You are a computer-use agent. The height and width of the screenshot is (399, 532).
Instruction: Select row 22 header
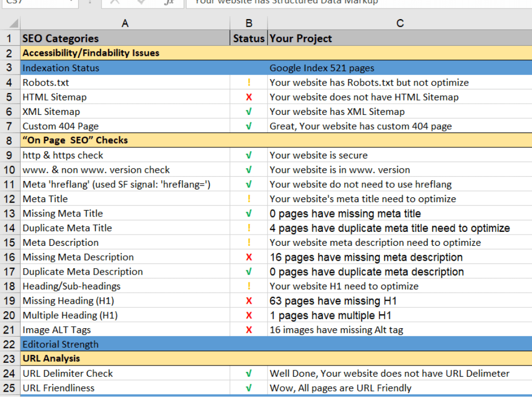(x=10, y=344)
